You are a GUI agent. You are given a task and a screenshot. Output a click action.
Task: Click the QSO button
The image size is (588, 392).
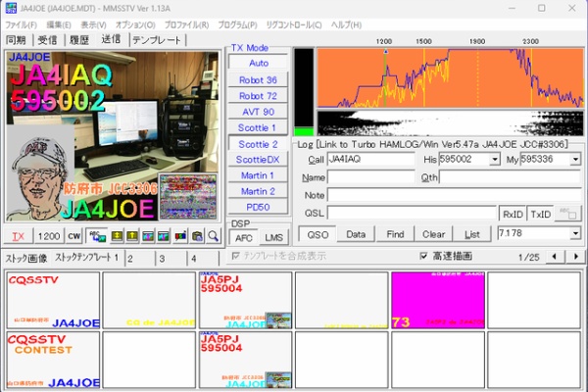click(318, 234)
